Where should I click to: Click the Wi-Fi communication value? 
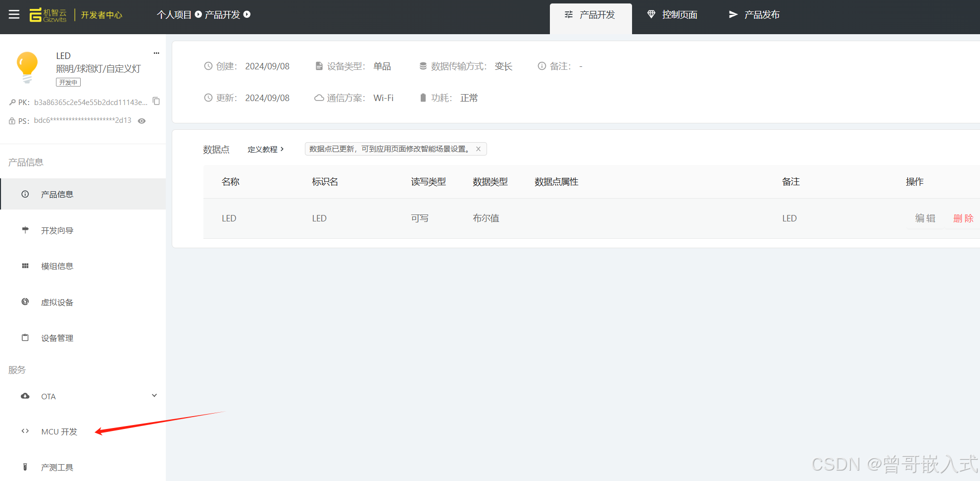(x=384, y=98)
